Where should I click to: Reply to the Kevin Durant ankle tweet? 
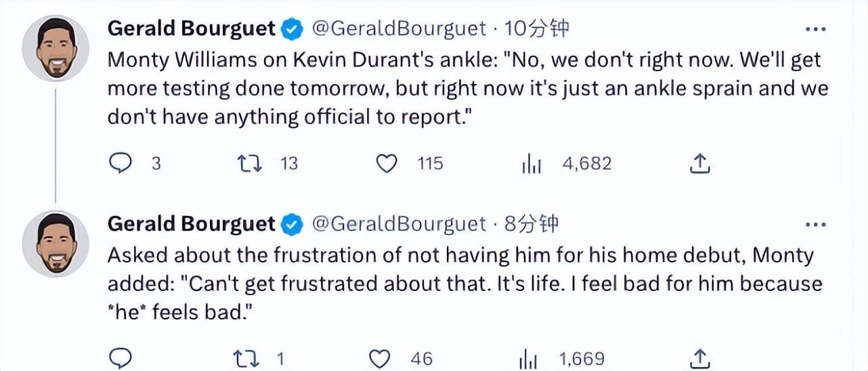(120, 163)
